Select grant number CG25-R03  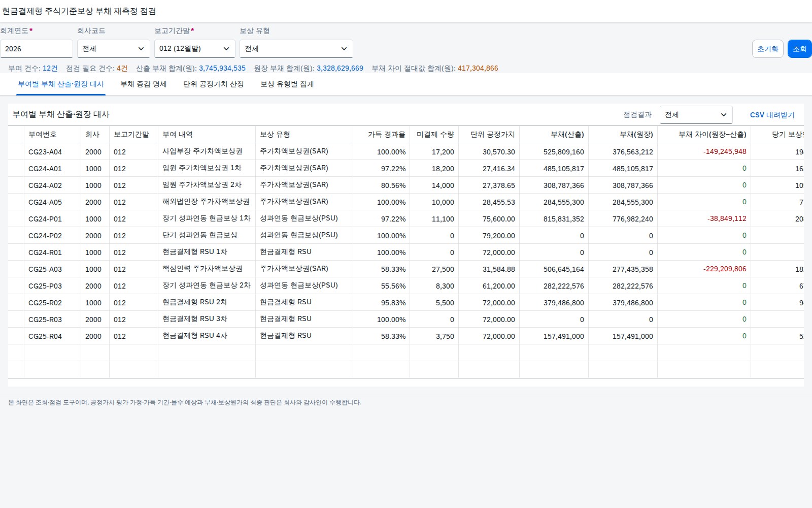coord(45,320)
